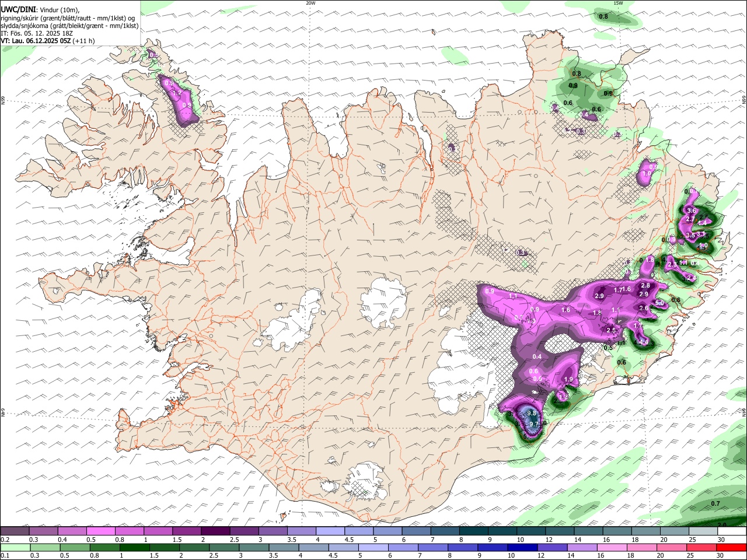747x560 pixels.
Task: Click the top legend swatch between 10 and 12
Action: coord(531,531)
